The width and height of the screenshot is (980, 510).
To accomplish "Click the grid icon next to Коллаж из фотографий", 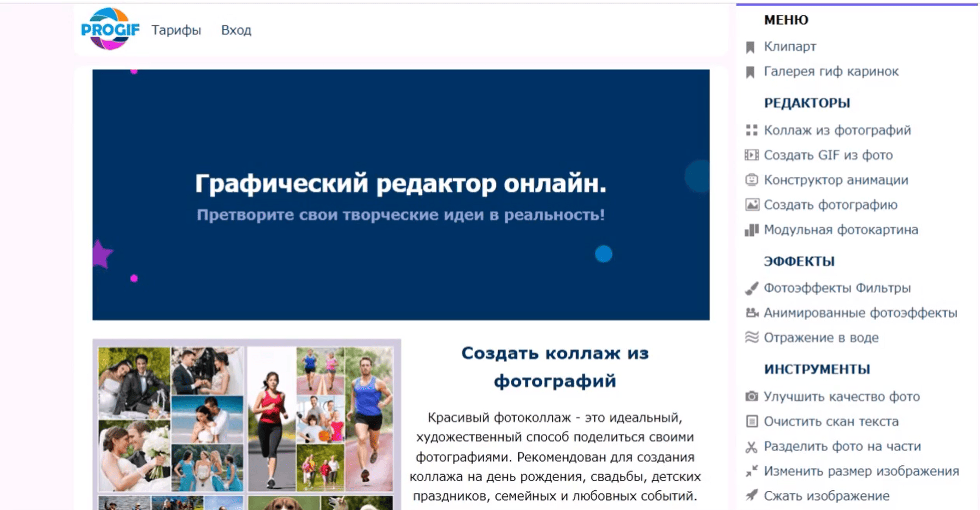I will click(x=752, y=131).
